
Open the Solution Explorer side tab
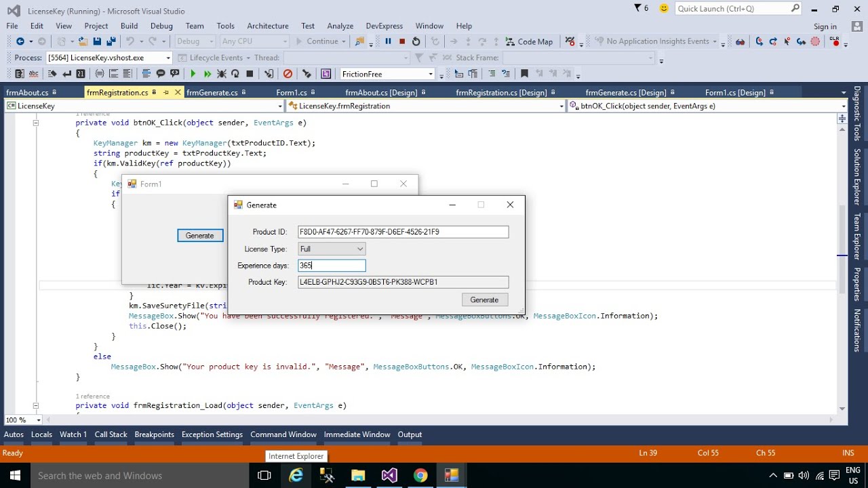[857, 177]
